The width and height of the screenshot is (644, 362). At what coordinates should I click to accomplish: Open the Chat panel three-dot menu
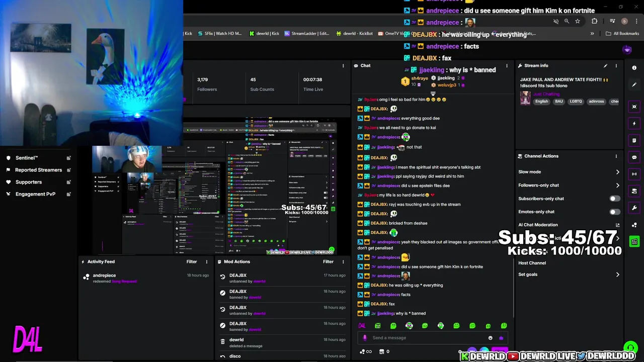pos(507,66)
